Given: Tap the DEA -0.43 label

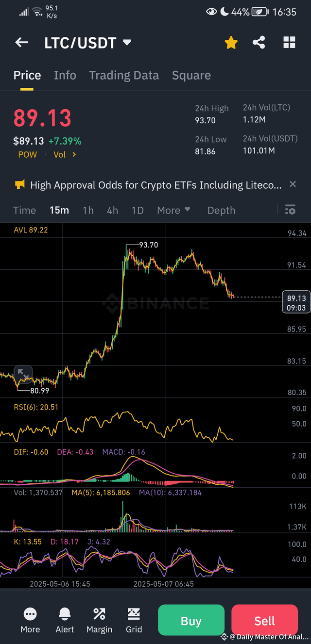Looking at the screenshot, I should click(75, 452).
